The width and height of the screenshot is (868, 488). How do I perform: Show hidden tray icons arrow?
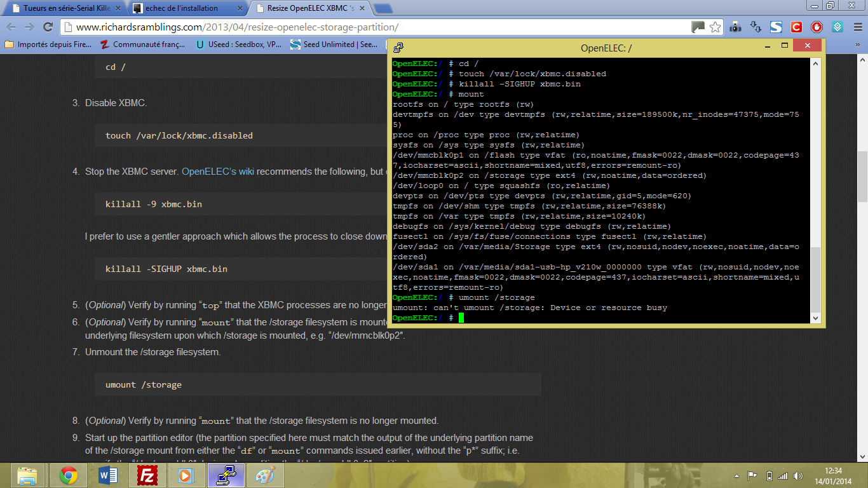[736, 476]
